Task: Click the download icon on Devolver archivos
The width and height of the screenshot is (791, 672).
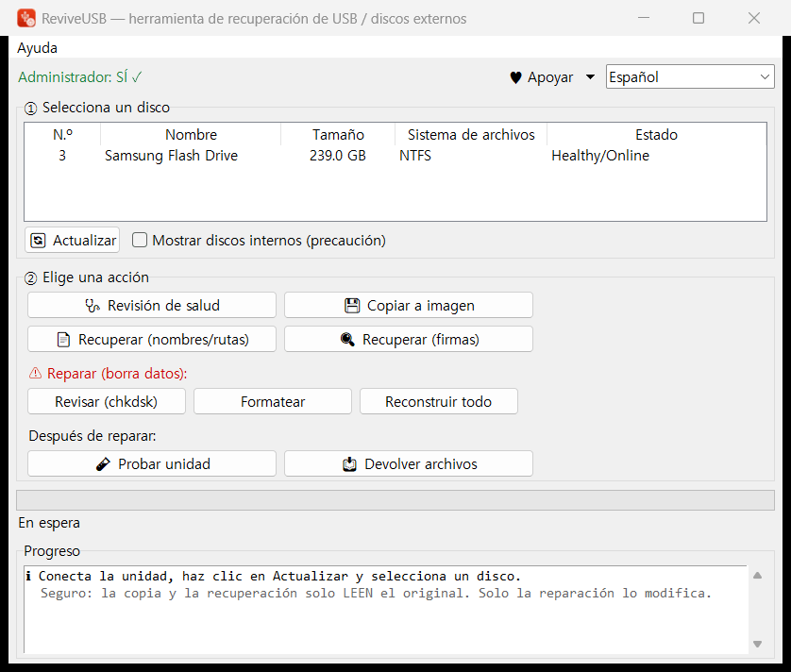Action: click(x=349, y=464)
